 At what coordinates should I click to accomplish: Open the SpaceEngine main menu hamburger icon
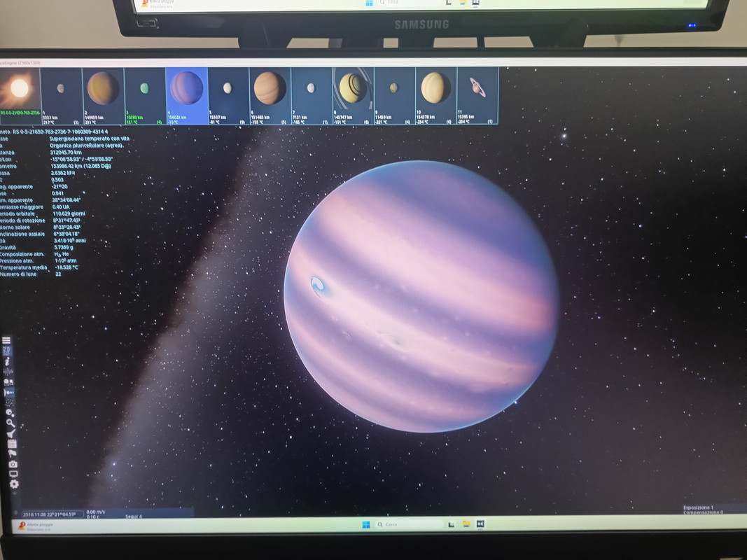point(7,340)
